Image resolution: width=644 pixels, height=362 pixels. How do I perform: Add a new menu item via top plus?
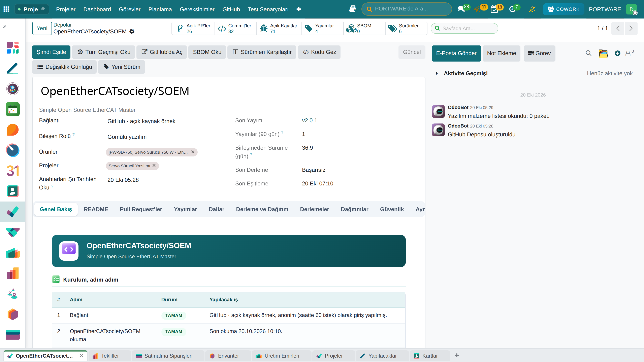(x=299, y=9)
